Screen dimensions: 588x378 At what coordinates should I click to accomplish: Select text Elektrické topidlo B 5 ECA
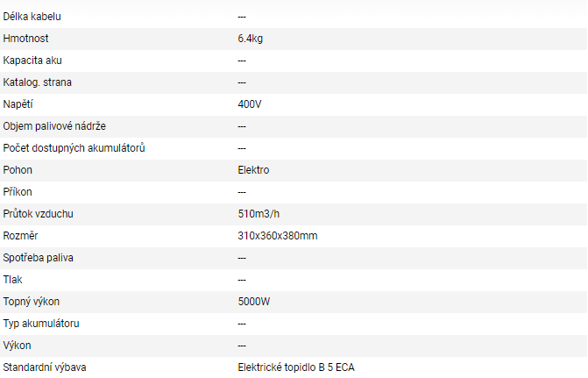[x=296, y=367]
